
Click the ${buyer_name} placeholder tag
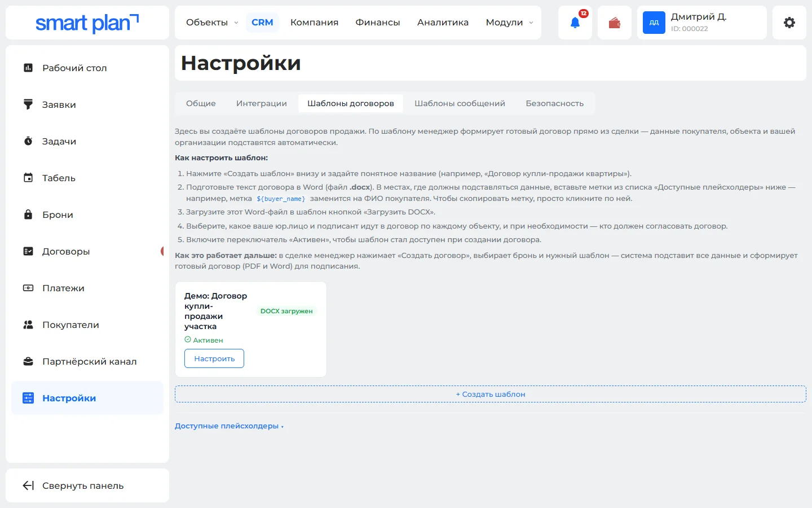pos(281,199)
